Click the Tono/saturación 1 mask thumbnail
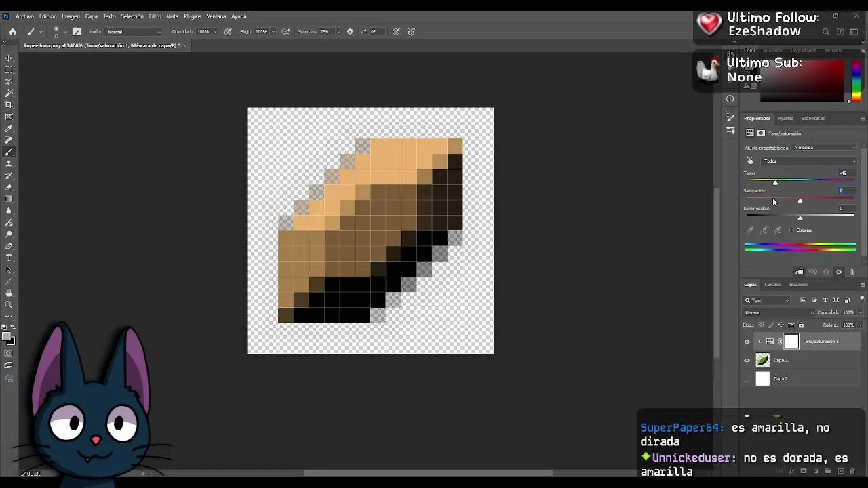This screenshot has height=488, width=868. coord(791,342)
